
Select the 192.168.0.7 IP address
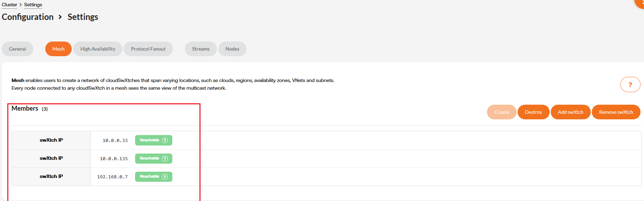[x=112, y=177]
